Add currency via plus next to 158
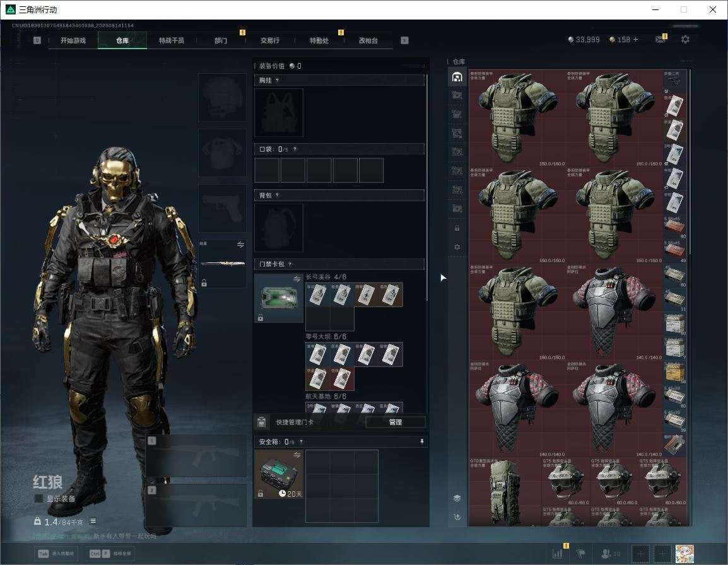This screenshot has height=565, width=728. click(636, 40)
